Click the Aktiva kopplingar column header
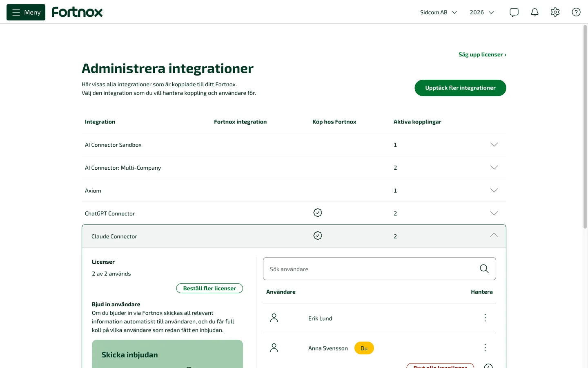The image size is (588, 368). pos(417,122)
